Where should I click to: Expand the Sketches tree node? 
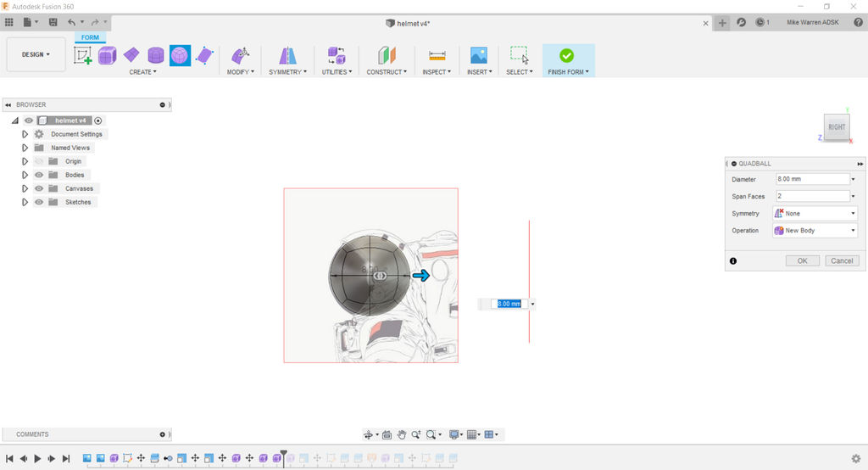[x=25, y=202]
